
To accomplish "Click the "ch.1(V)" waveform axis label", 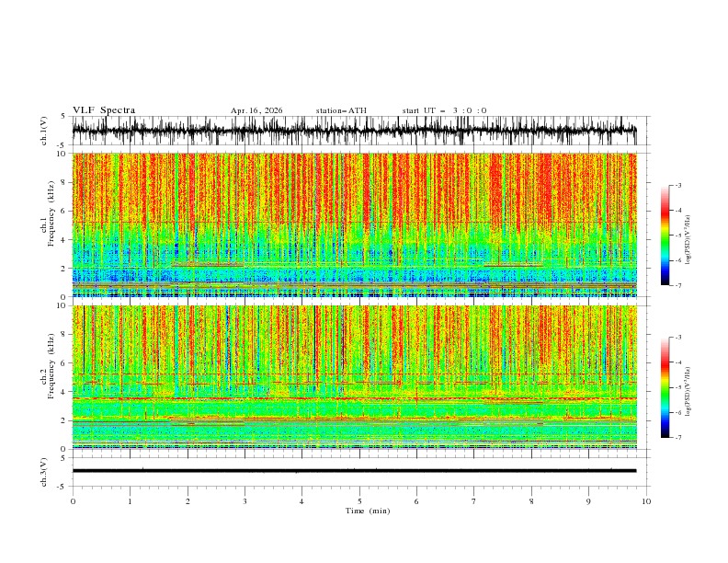I will 44,131.
